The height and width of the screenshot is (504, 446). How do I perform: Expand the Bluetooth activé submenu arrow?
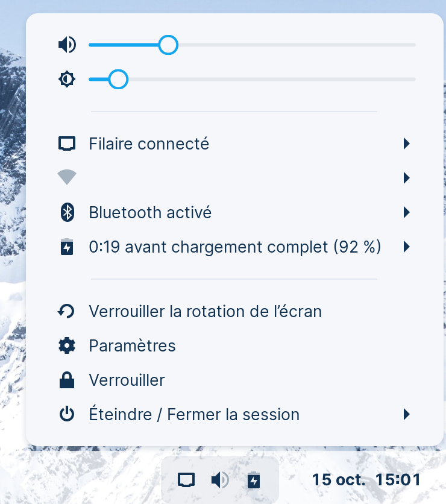coord(407,212)
